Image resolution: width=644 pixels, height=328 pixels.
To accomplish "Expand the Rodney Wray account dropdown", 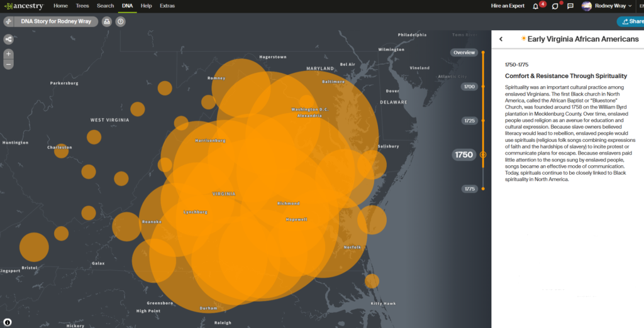I will pos(607,6).
